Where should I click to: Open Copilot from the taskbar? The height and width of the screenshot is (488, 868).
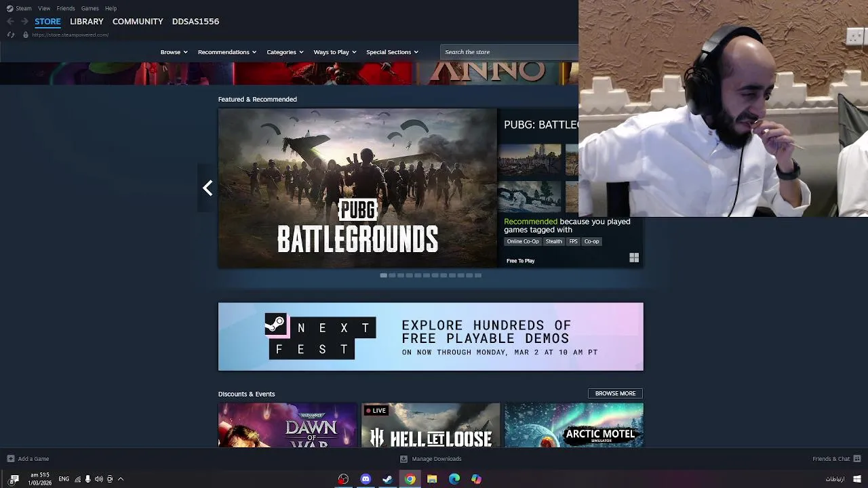[x=477, y=479]
